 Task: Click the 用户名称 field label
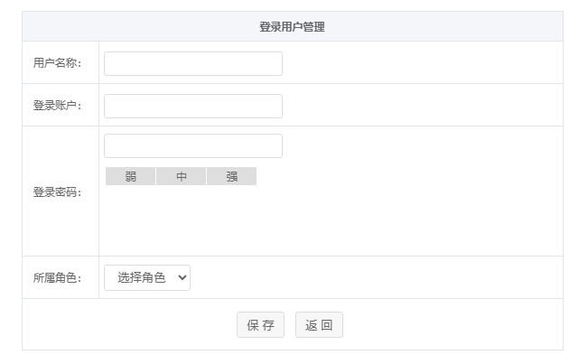point(58,63)
